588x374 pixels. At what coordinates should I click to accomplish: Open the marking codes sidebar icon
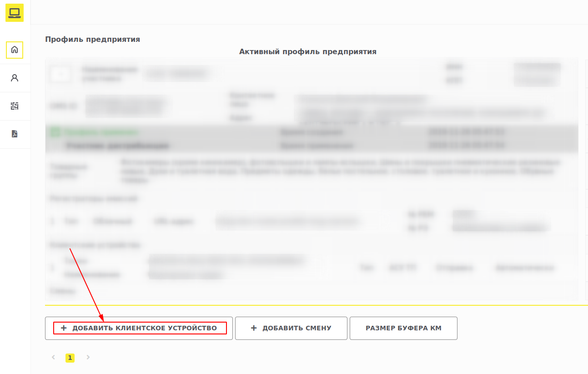coord(15,106)
